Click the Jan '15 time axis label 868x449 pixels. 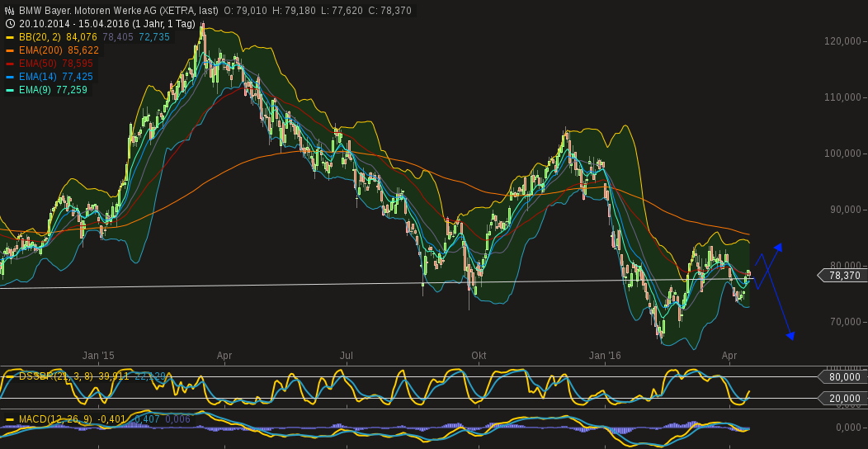pos(98,356)
